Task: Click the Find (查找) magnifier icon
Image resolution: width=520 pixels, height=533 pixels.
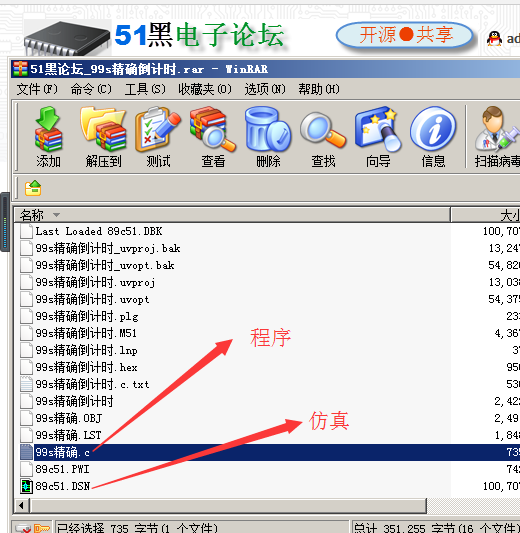Action: [x=323, y=130]
